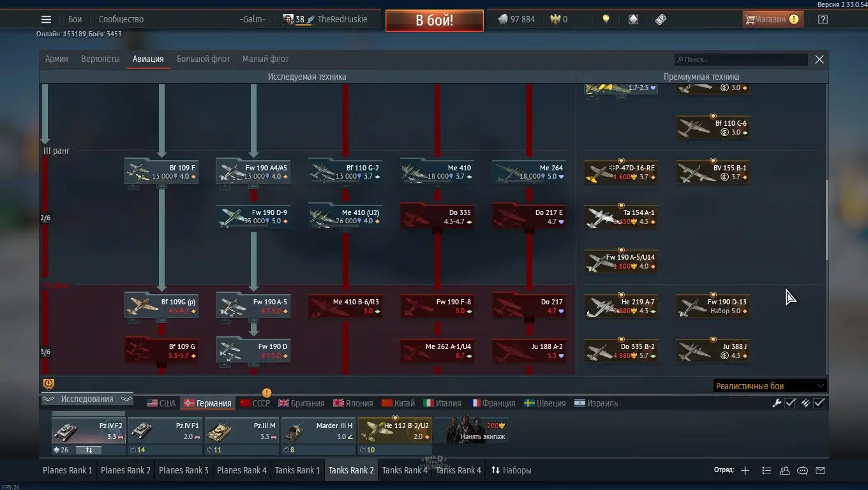Select premium P-47D-16-RE
Image resolution: width=868 pixels, height=490 pixels.
coord(621,172)
